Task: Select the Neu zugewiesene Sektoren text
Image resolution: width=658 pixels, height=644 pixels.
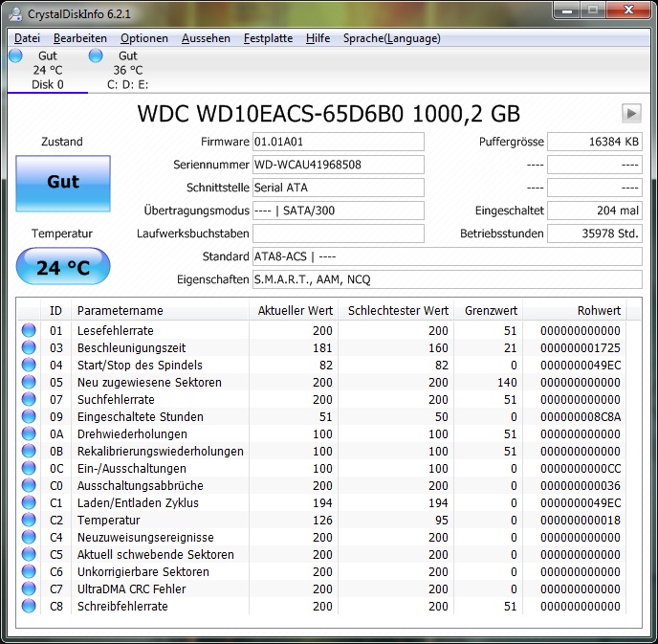Action: pyautogui.click(x=149, y=383)
